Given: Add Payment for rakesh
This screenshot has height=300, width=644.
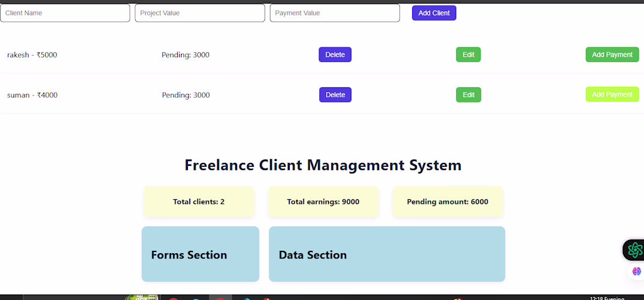Looking at the screenshot, I should coord(612,54).
